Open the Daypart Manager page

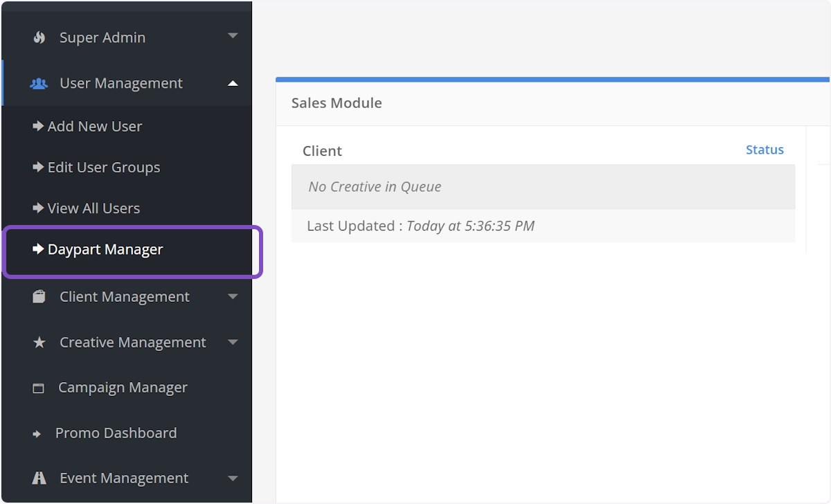pos(105,249)
